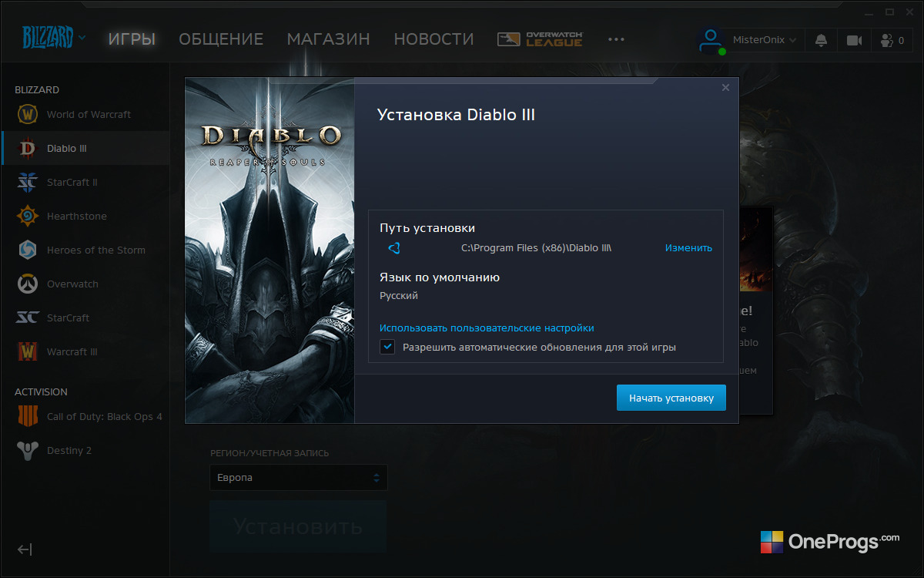Select Overwatch in the game list
This screenshot has height=578, width=924.
point(85,284)
